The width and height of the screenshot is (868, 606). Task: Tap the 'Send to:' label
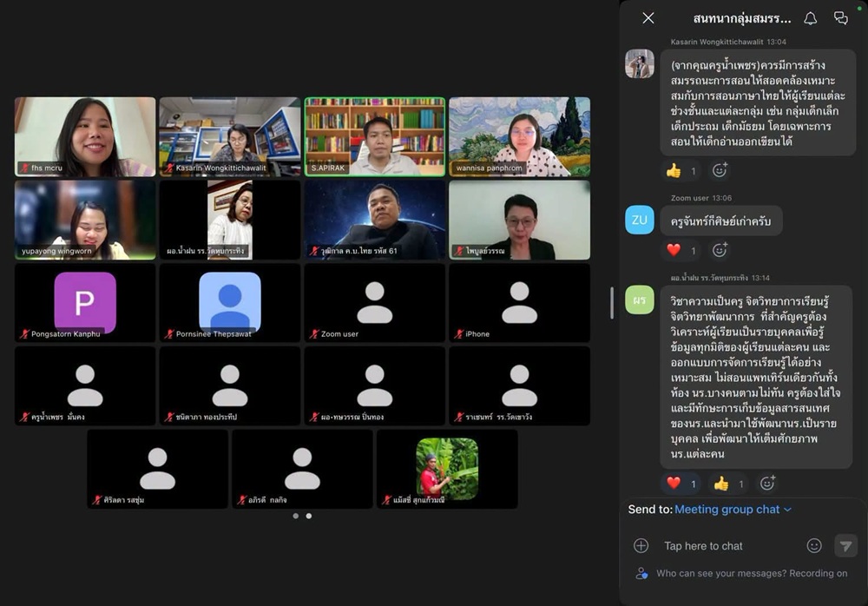pyautogui.click(x=650, y=509)
